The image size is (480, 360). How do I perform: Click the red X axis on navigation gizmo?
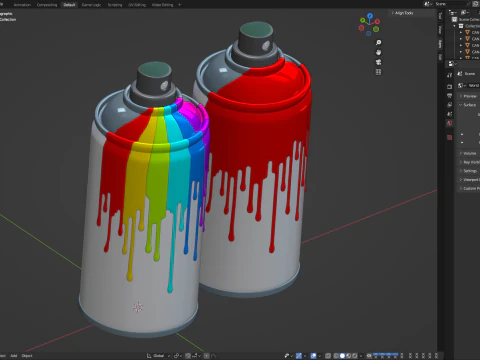pos(377,22)
